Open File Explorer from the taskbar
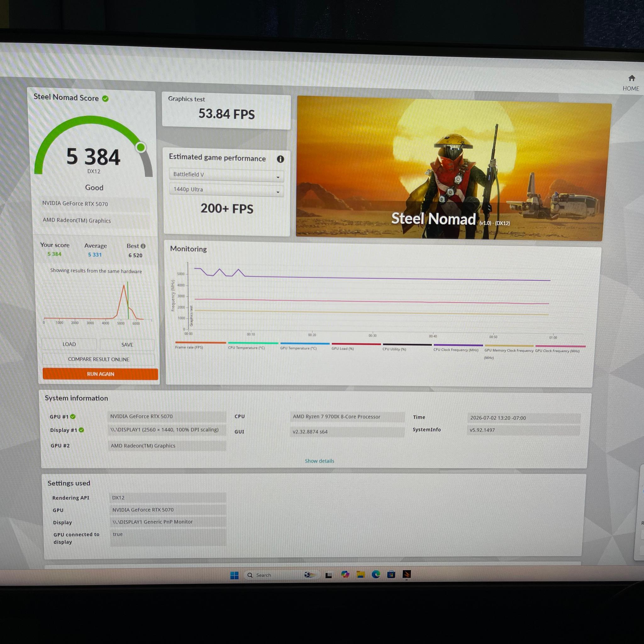 coord(360,574)
